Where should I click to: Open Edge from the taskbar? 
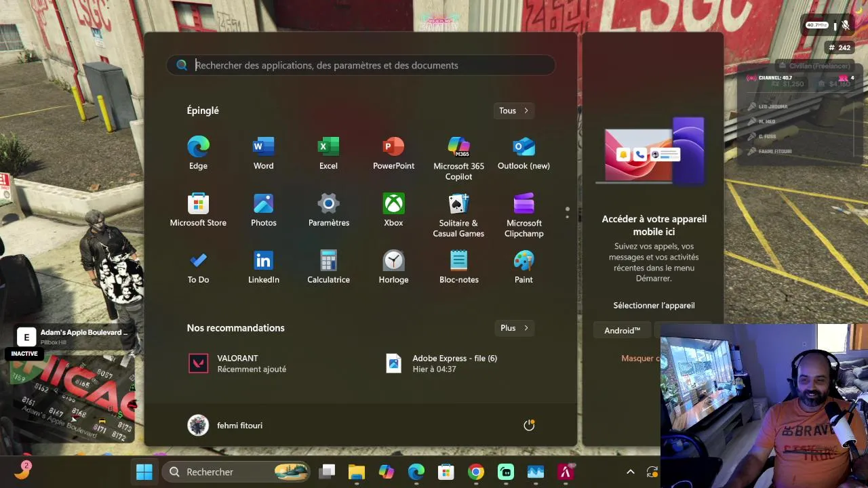point(416,472)
